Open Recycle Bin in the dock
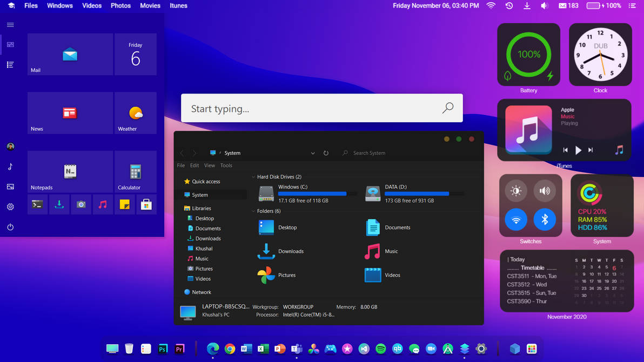The image size is (644, 362). pos(129,349)
